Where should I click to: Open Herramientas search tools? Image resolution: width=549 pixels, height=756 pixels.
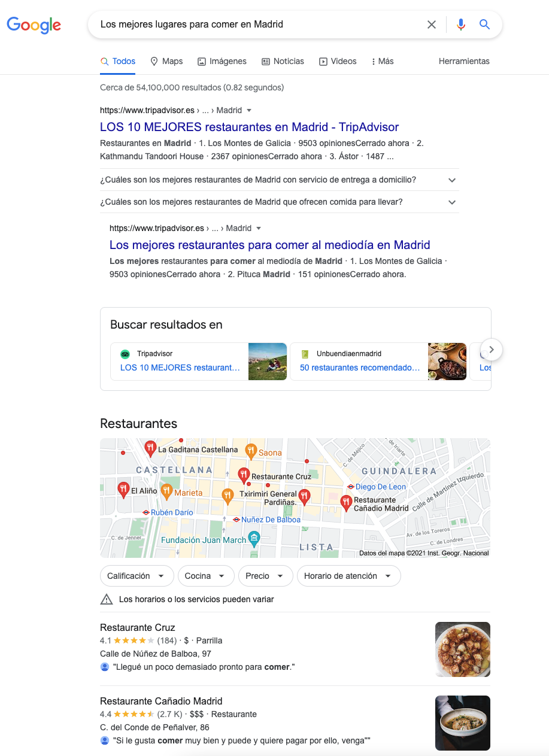click(464, 61)
